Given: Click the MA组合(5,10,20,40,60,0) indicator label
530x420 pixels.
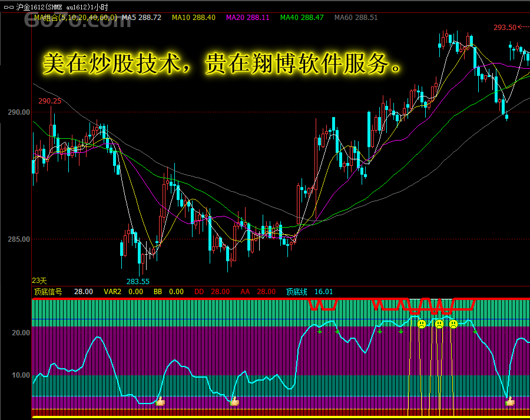Looking at the screenshot, I should click(76, 18).
